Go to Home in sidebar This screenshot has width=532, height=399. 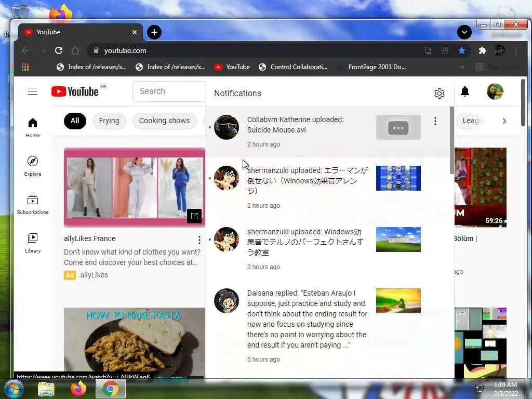[x=33, y=128]
